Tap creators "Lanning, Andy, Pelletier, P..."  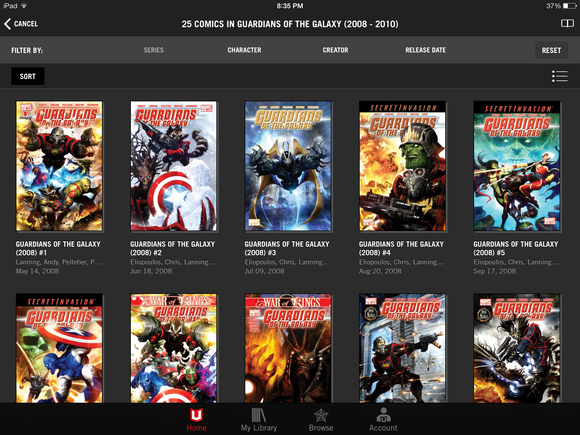coord(58,262)
